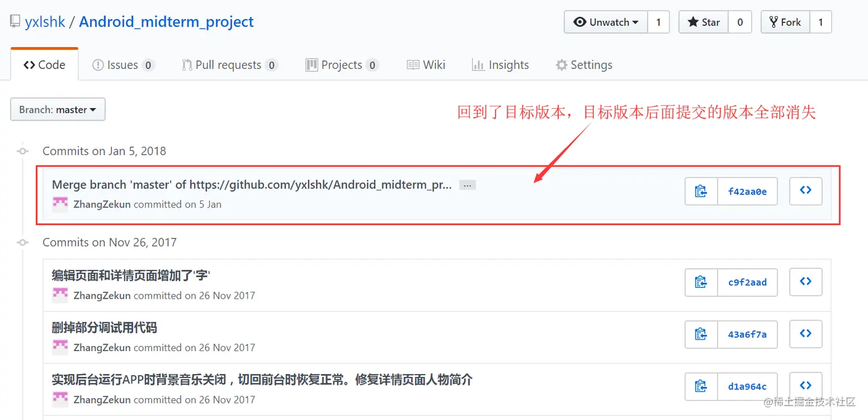
Task: Switch to the Settings tab
Action: 584,65
